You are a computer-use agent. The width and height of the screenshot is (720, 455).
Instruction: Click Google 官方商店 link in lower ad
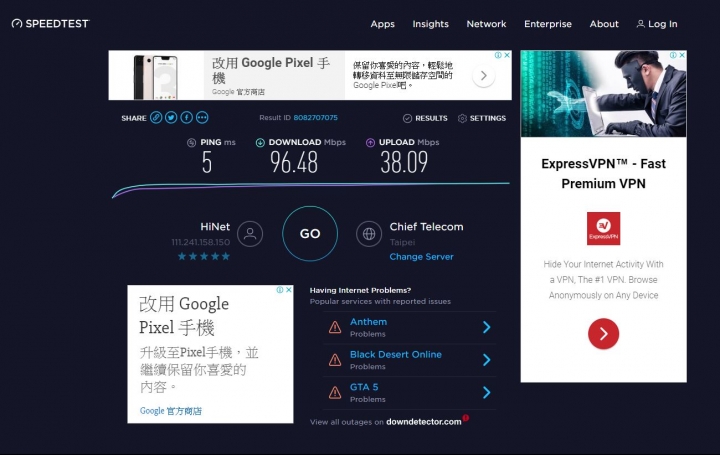tap(171, 411)
